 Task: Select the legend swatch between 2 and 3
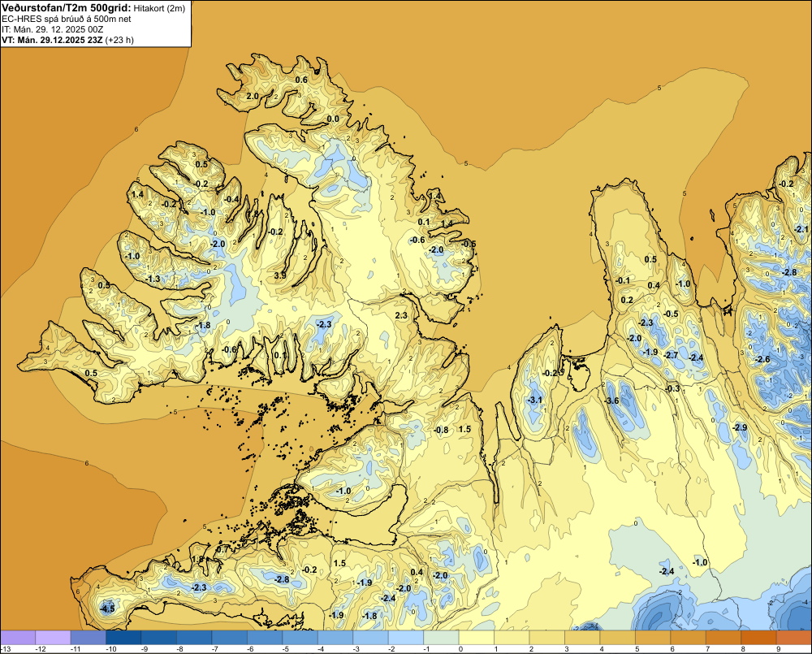click(x=546, y=638)
